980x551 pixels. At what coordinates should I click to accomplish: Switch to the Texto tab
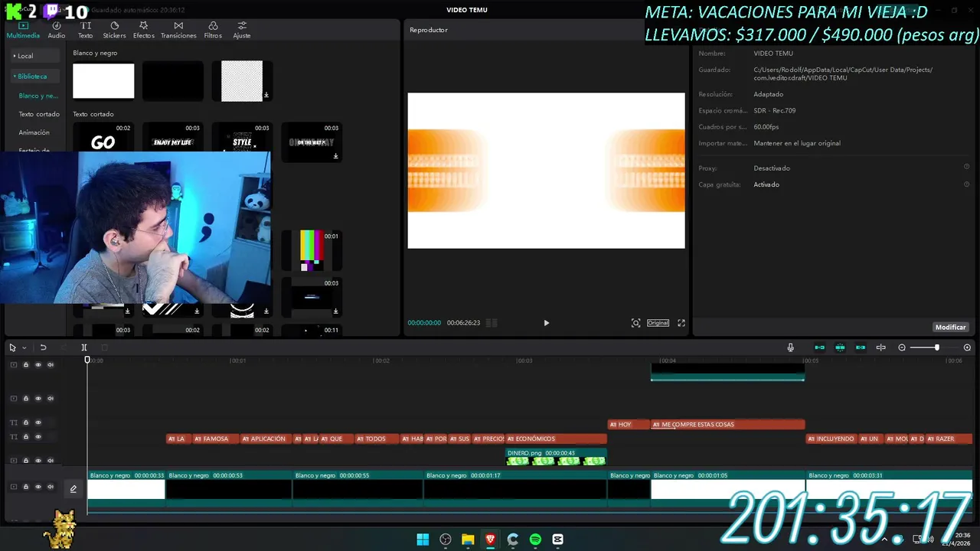(x=86, y=30)
